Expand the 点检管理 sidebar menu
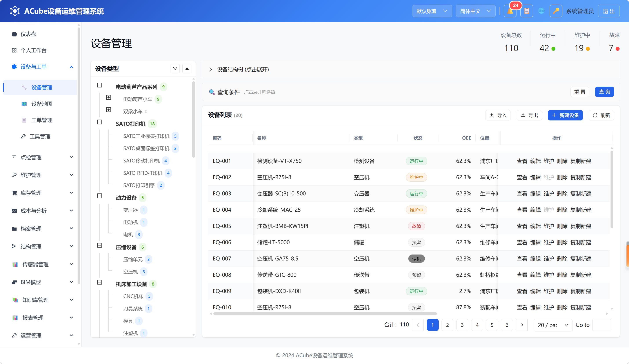Screen dimensions: 629x364 coord(40,157)
